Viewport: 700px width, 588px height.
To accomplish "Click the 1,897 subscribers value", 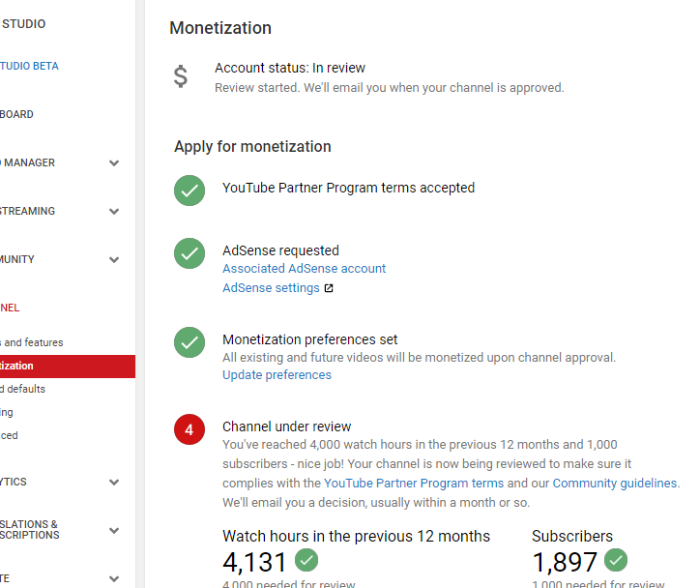I will pos(565,562).
